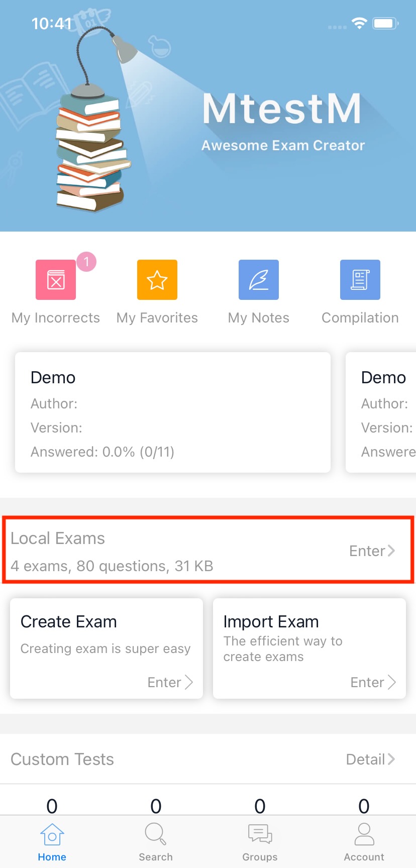Open the Search magnifier icon
Viewport: 416px width, 868px height.
(x=156, y=835)
